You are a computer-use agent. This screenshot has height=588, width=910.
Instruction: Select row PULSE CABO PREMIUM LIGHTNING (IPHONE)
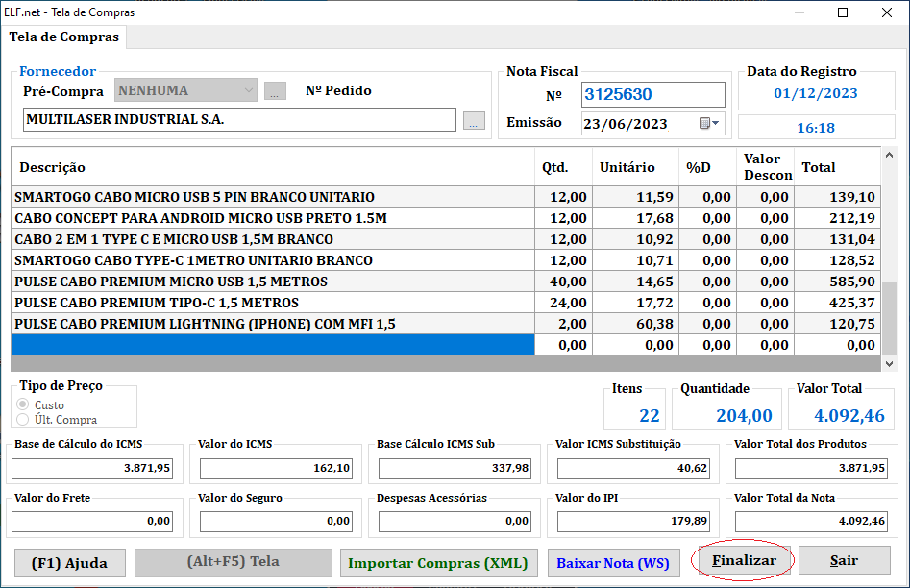(446, 324)
